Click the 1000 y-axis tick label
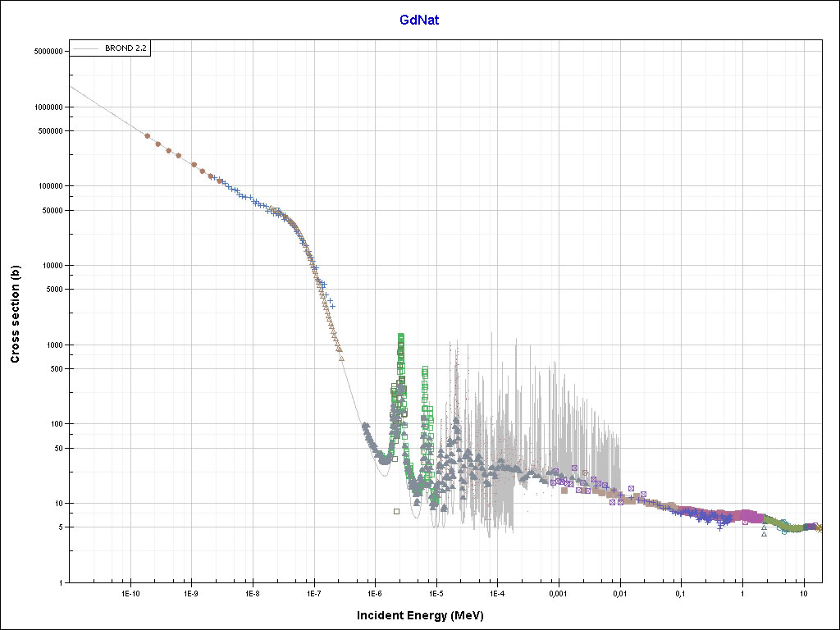Screen dimensions: 840x630 [x=54, y=345]
